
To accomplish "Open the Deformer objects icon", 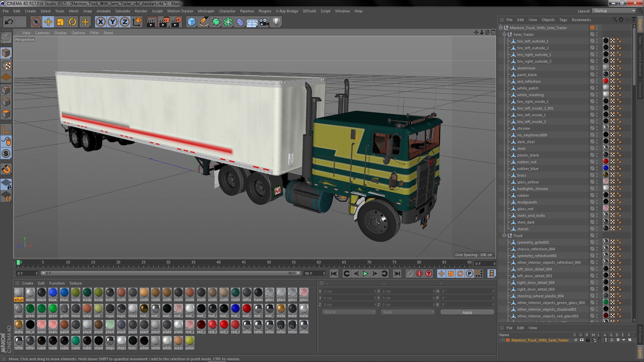I will point(240,22).
